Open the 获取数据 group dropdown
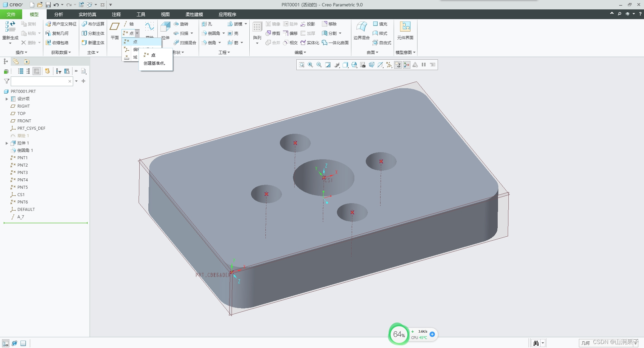This screenshot has width=644, height=348. coord(61,52)
